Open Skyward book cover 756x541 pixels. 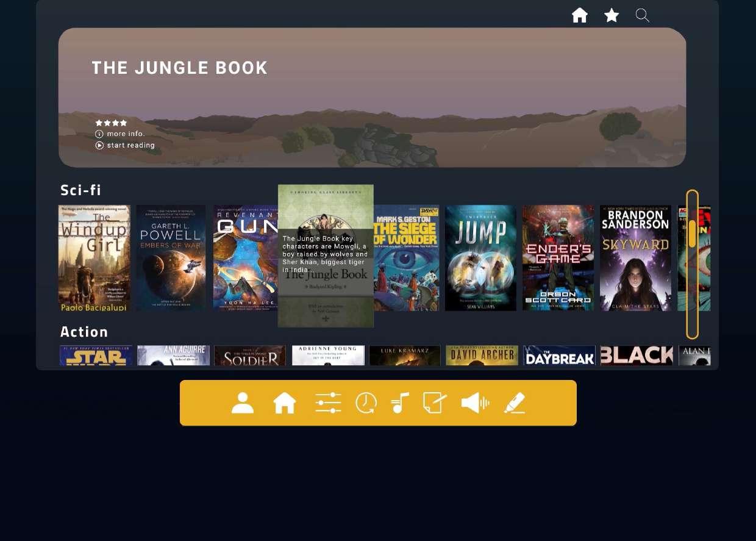[x=636, y=258]
